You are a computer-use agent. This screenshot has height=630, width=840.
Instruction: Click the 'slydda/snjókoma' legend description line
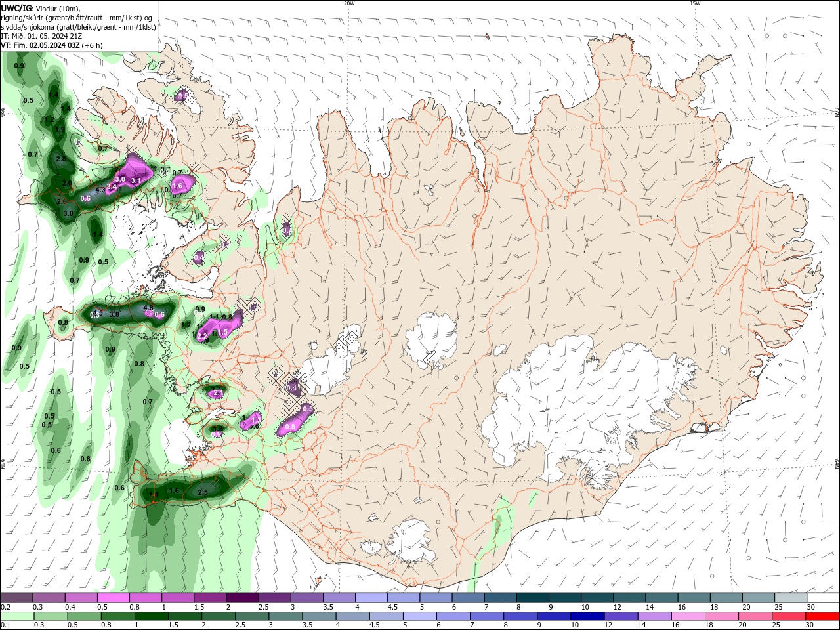(x=78, y=27)
